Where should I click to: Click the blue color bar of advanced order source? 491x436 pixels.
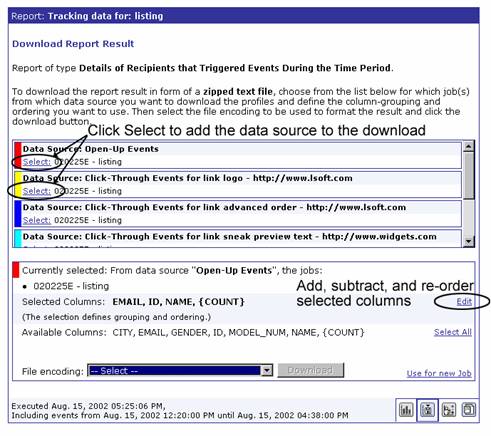pyautogui.click(x=18, y=214)
